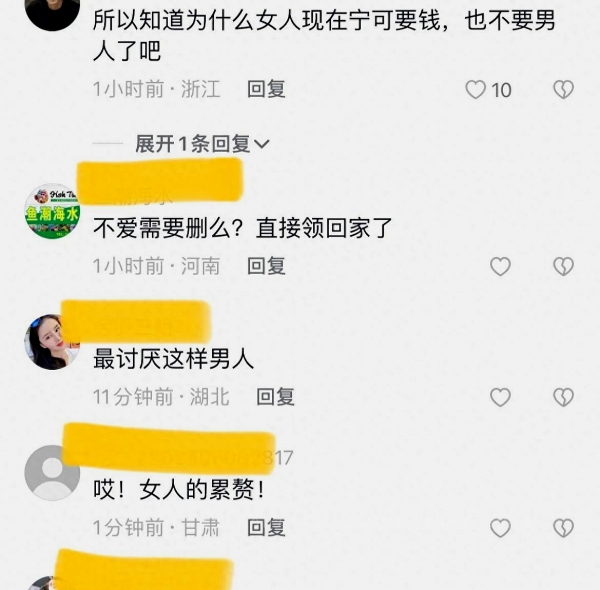Image resolution: width=600 pixels, height=590 pixels.
Task: Select comment text 哎！女人的累赘！
Action: click(x=179, y=490)
